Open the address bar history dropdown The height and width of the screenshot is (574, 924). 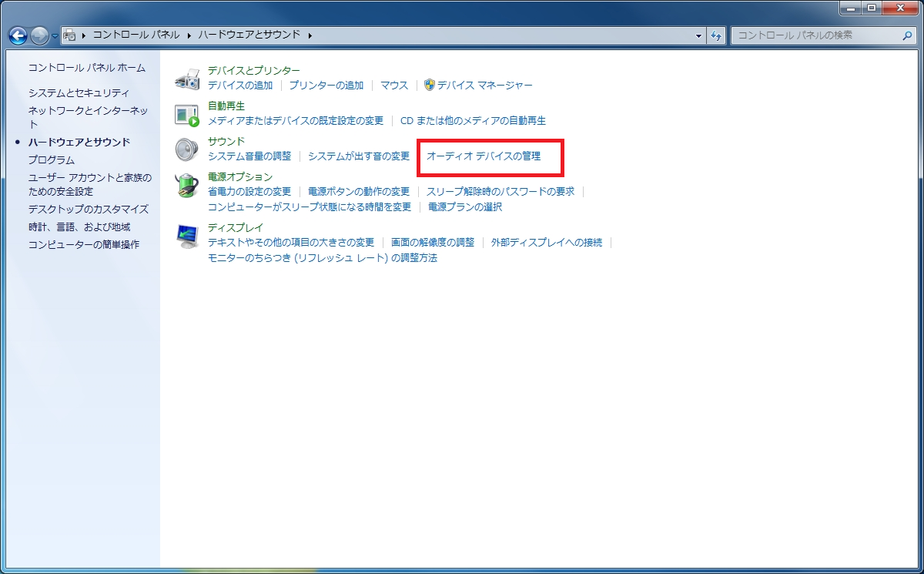tap(699, 35)
